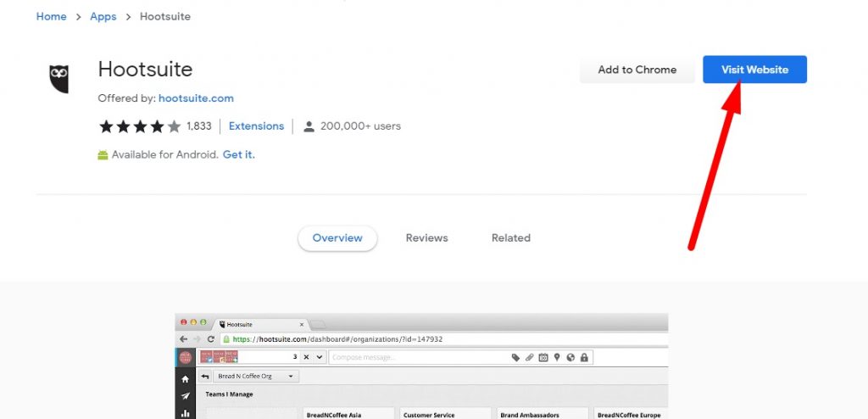This screenshot has height=419, width=868.
Task: Click the lock privacy icon in the compose bar
Action: [x=584, y=357]
